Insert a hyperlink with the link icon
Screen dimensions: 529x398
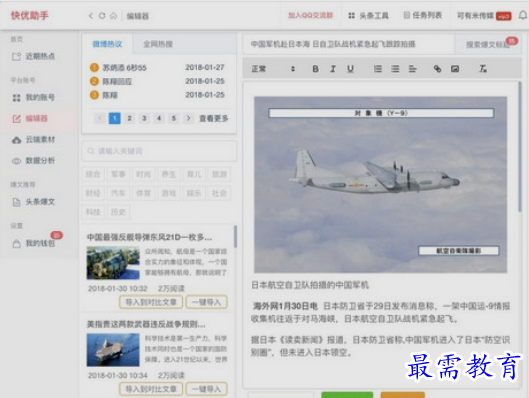pos(437,69)
